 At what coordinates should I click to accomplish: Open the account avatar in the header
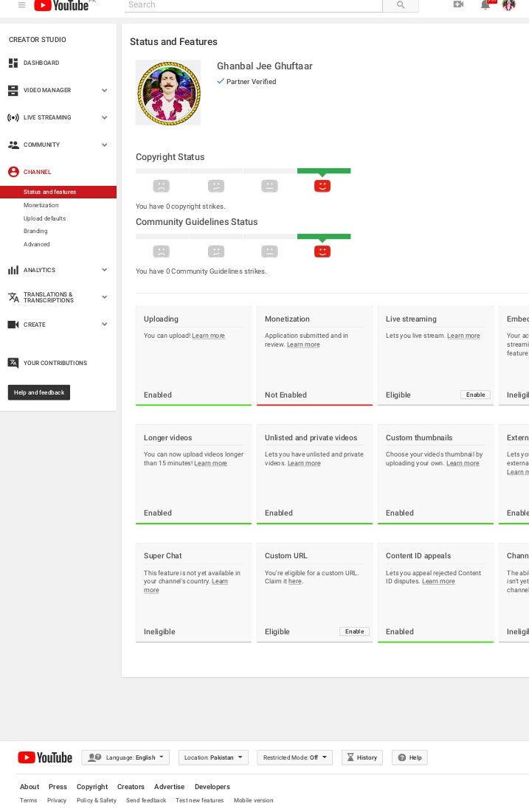pos(509,4)
